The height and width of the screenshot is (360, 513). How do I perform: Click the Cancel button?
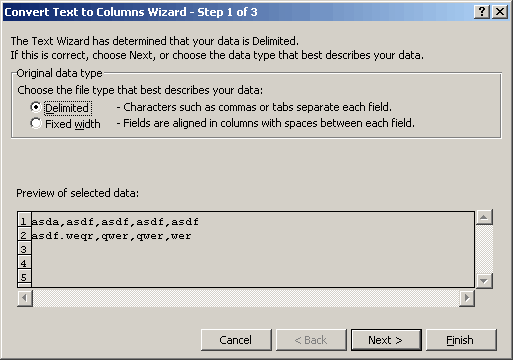pos(236,340)
